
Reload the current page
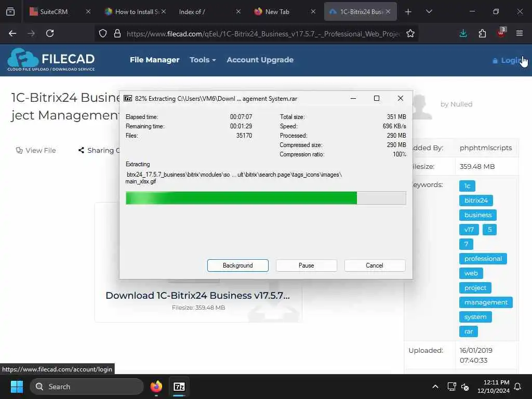coord(50,33)
